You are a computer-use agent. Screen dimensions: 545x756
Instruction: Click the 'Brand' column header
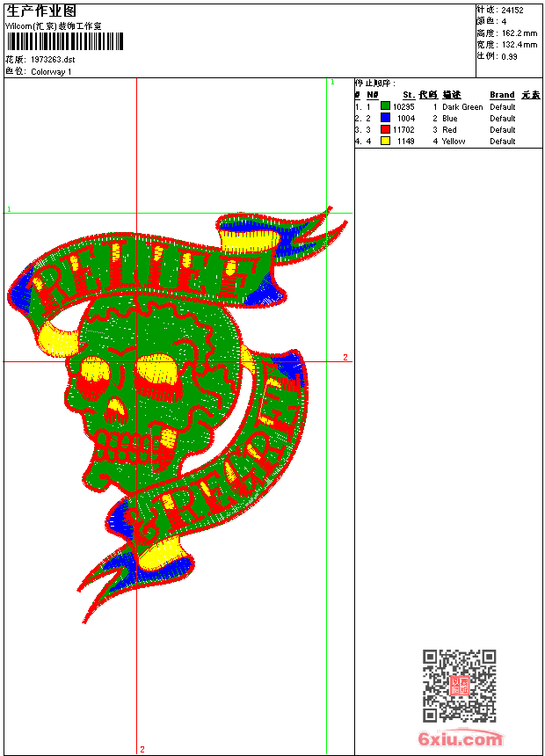coord(502,95)
